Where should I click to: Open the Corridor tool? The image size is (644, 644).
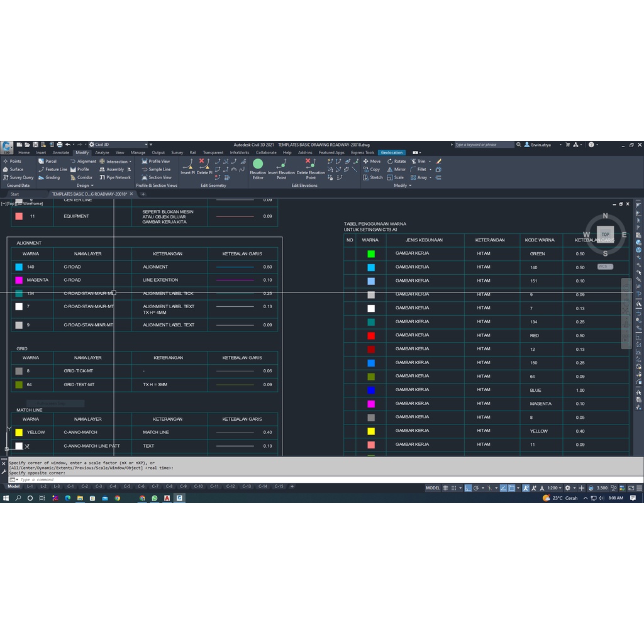(x=81, y=177)
